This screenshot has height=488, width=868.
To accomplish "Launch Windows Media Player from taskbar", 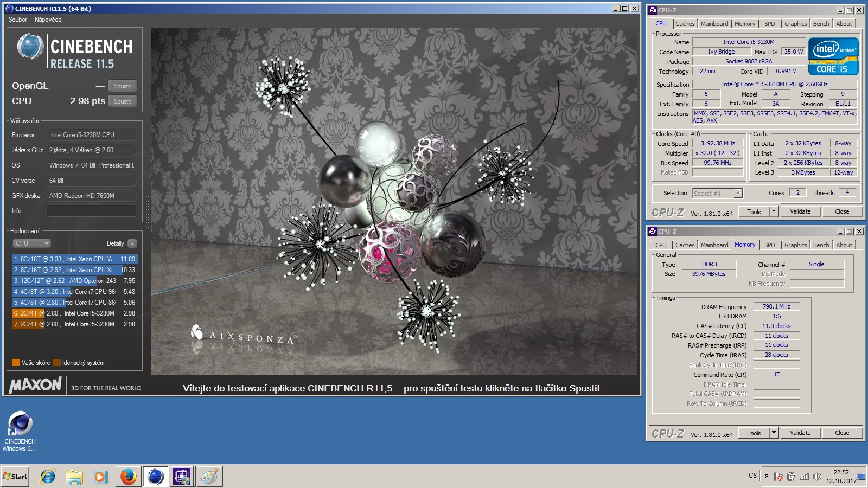I will click(101, 477).
